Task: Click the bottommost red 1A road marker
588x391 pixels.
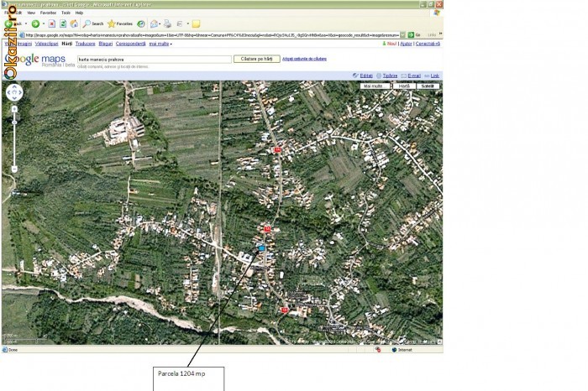Action: [x=284, y=310]
